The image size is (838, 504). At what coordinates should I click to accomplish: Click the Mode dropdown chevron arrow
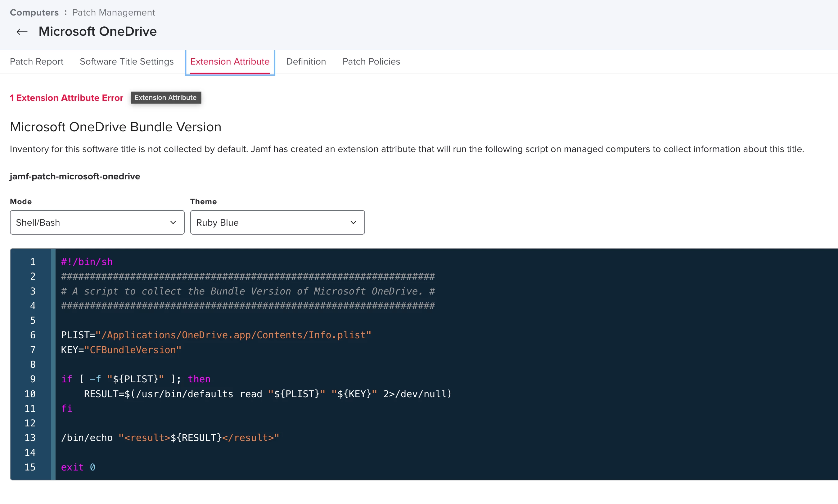(173, 223)
